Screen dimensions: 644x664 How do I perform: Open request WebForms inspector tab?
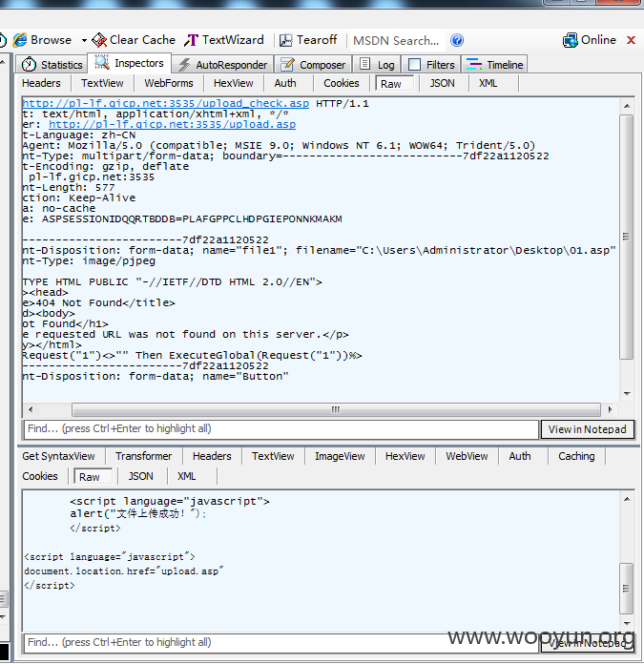tap(169, 83)
